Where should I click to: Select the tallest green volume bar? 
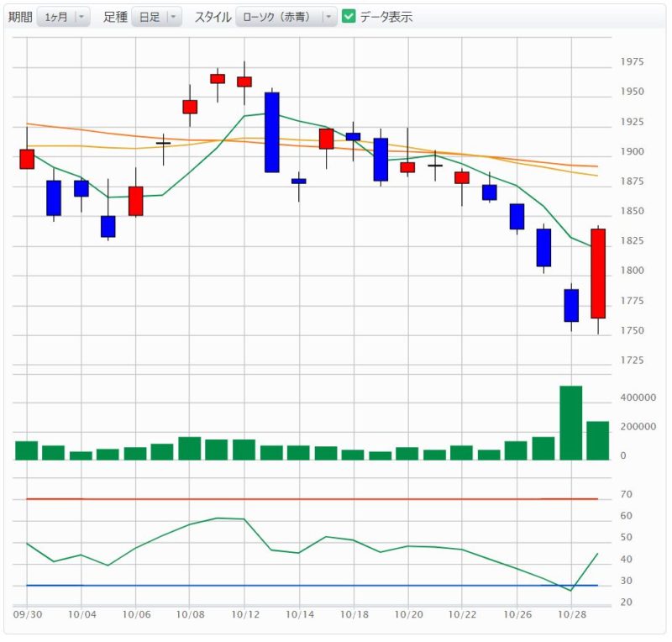[x=571, y=423]
